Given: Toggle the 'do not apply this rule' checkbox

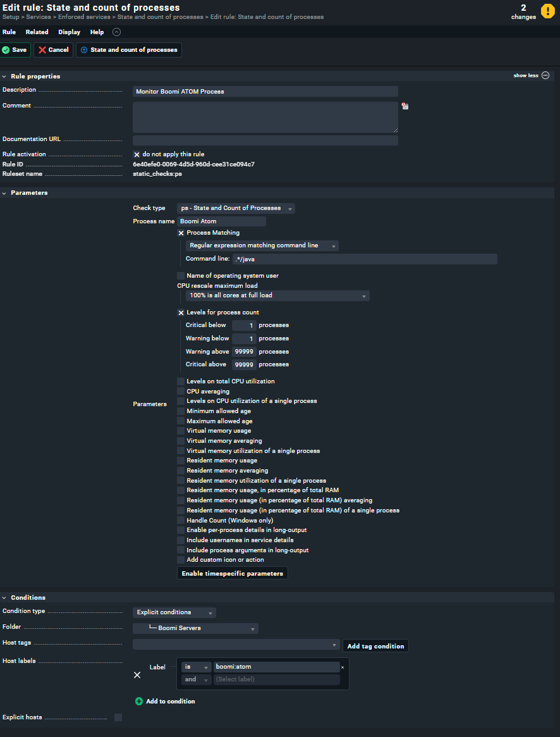Looking at the screenshot, I should click(x=137, y=154).
